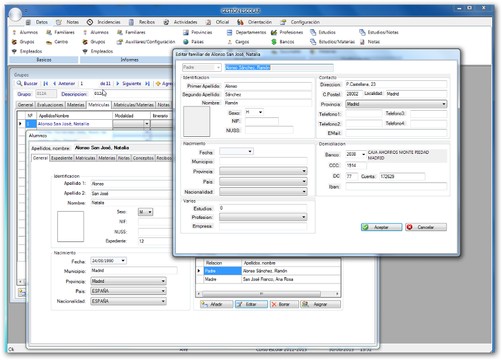Expand Nacionalidad ESPAÑA dropdown in Alumnos window
The image size is (502, 360).
[163, 301]
